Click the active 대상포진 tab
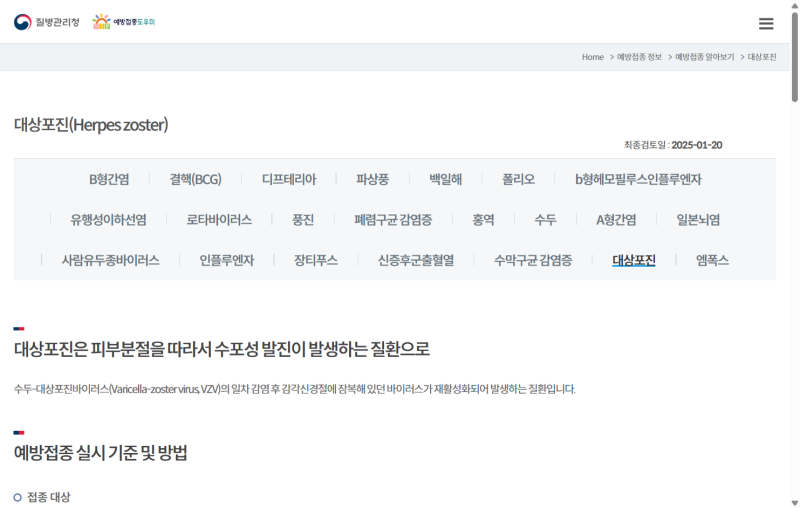 click(634, 260)
